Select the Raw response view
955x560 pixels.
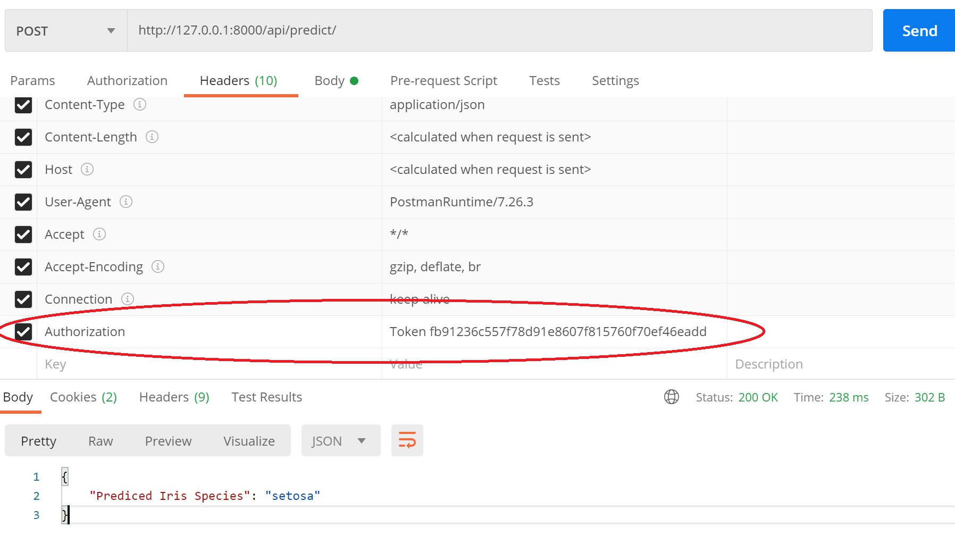(100, 441)
